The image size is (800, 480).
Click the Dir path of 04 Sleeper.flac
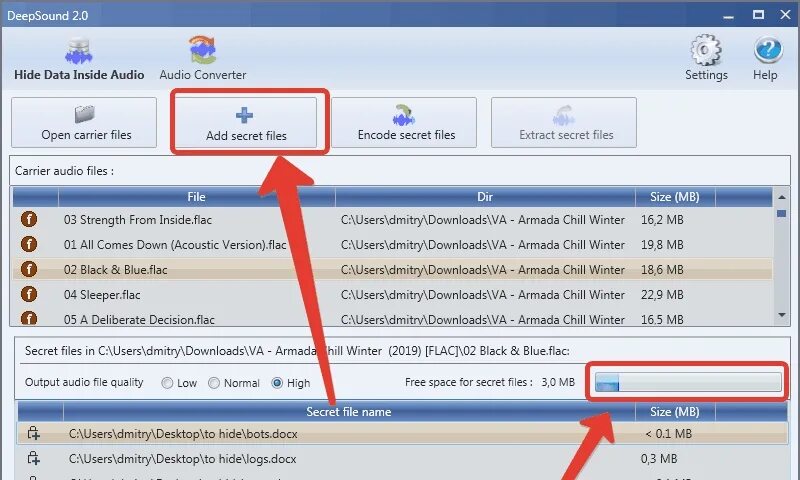(x=483, y=294)
